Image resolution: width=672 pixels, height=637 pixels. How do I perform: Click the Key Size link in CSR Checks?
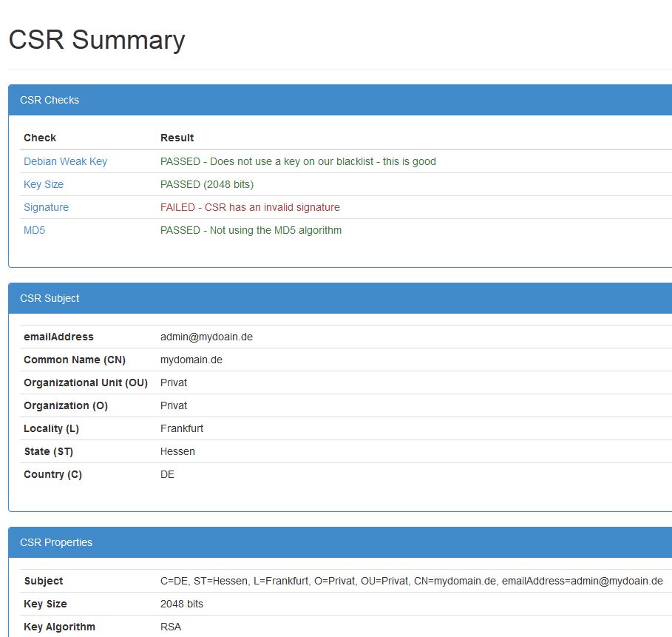pyautogui.click(x=44, y=184)
